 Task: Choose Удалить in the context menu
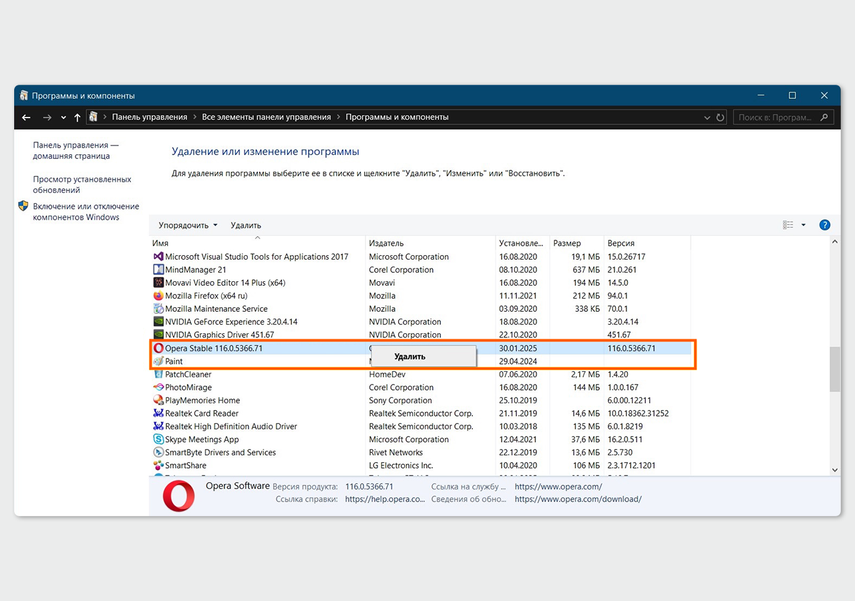(x=410, y=356)
